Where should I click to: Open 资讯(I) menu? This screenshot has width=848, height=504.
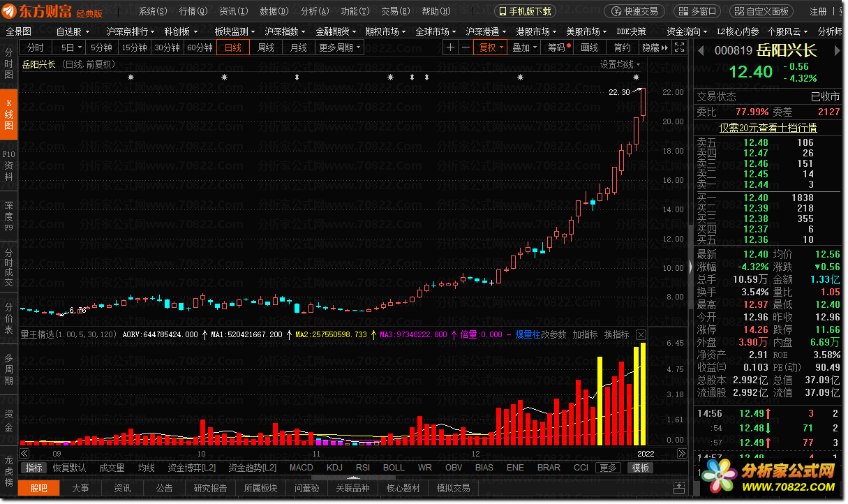(x=233, y=11)
